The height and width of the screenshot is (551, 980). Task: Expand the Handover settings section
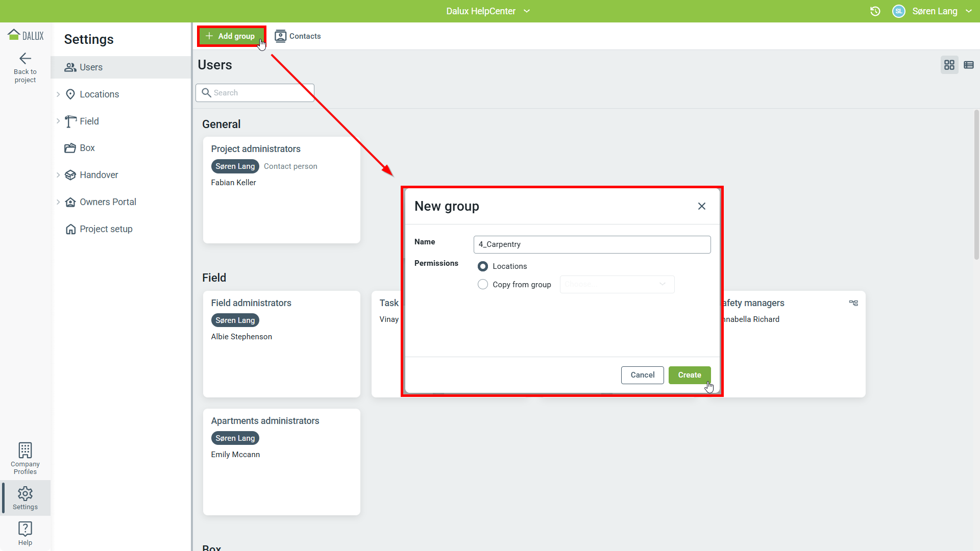(x=58, y=175)
